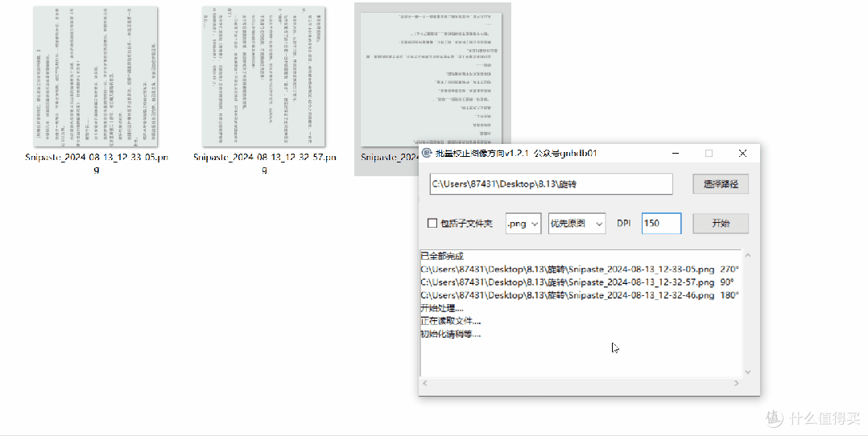This screenshot has height=436, width=868.
Task: Click the DPI input field showing 150
Action: (662, 223)
